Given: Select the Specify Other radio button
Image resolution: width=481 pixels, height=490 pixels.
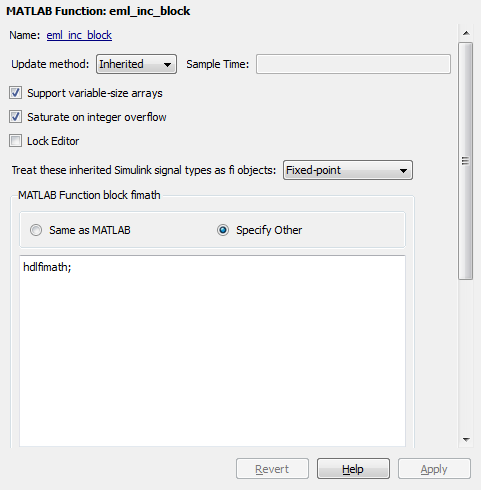Looking at the screenshot, I should (223, 230).
